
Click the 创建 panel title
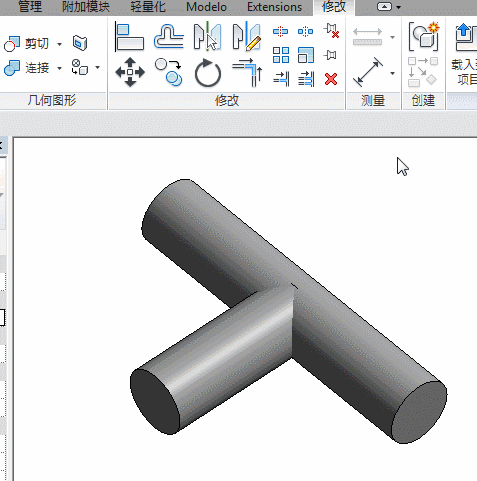(x=423, y=100)
